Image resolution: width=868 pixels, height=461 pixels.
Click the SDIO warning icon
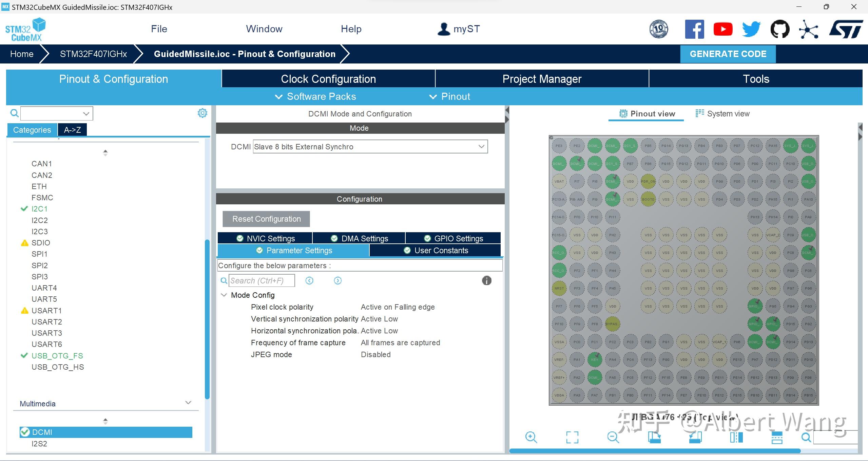pyautogui.click(x=24, y=243)
